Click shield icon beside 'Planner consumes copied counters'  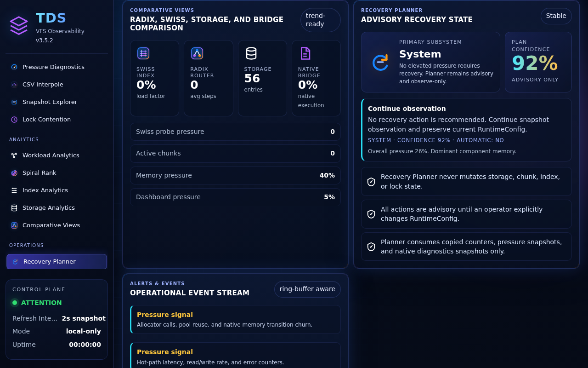[371, 247]
